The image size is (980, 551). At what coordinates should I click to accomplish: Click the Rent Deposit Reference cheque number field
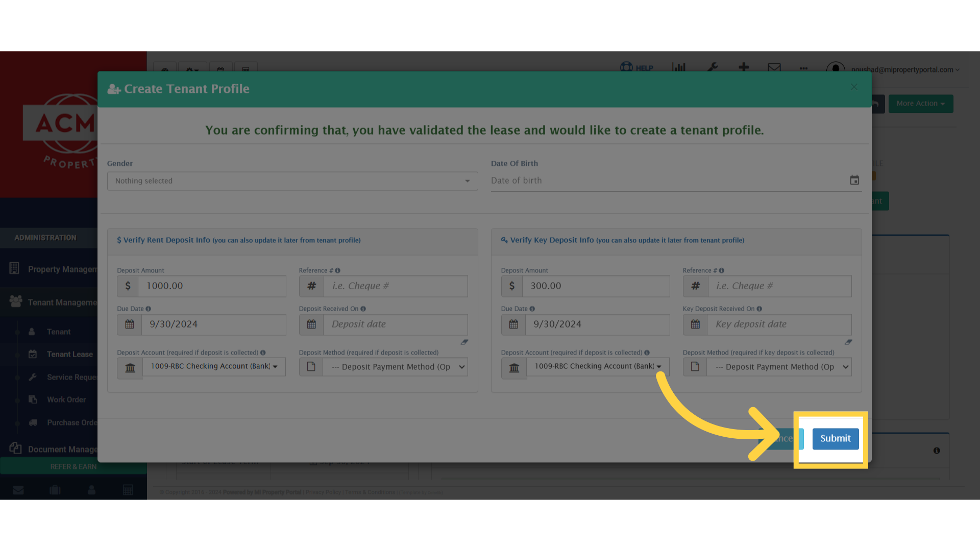396,286
